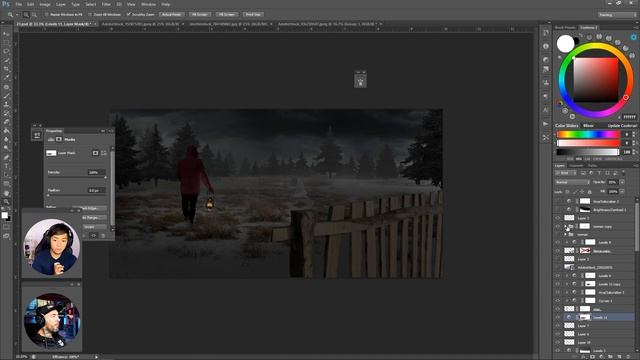Click the mask Density slider
The width and height of the screenshot is (640, 360).
click(x=77, y=178)
